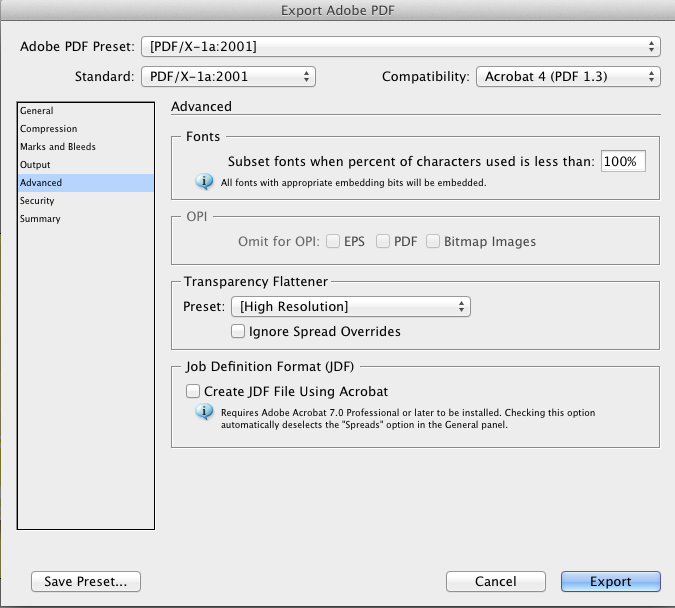
Task: Check Bitmap Images omit for OPI
Action: click(x=433, y=241)
